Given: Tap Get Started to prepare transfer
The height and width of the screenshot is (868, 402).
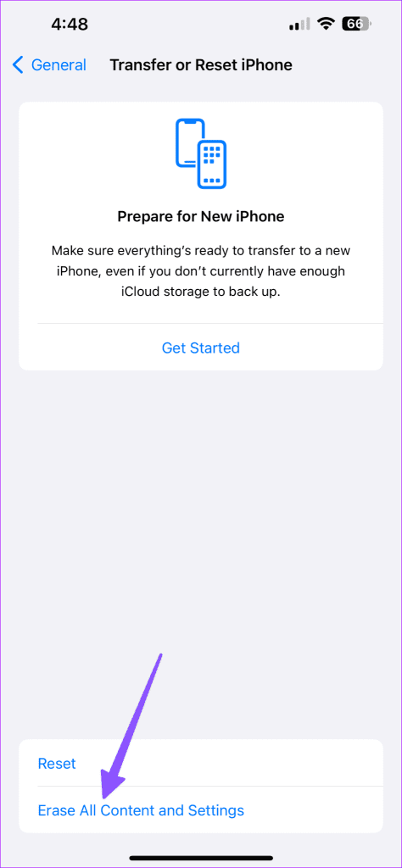Looking at the screenshot, I should tap(201, 348).
